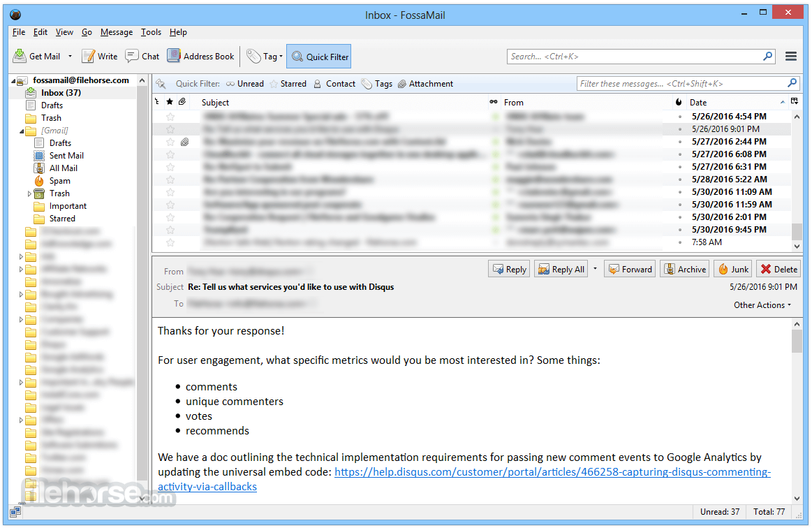Toggle the Unread quick filter
The image size is (812, 528).
[245, 84]
